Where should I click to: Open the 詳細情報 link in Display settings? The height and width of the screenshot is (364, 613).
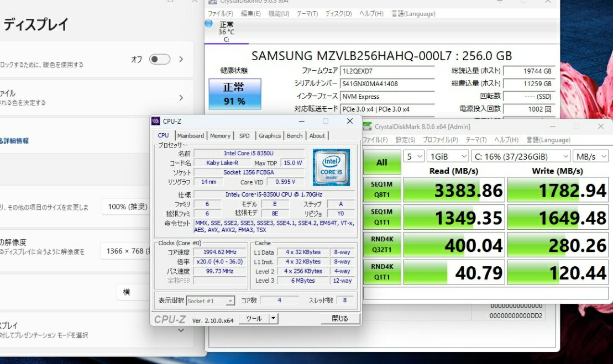[14, 141]
